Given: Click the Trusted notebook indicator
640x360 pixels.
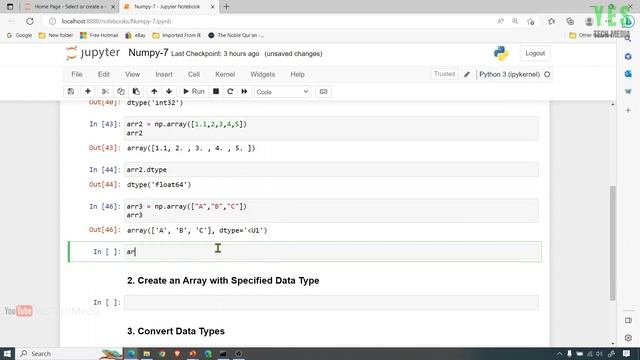Looking at the screenshot, I should click(444, 74).
